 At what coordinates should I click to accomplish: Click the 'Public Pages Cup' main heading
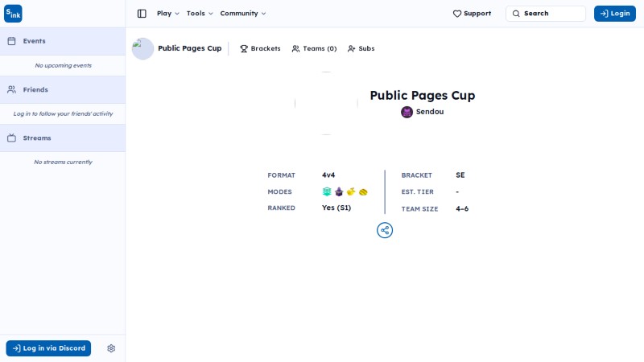pos(422,95)
